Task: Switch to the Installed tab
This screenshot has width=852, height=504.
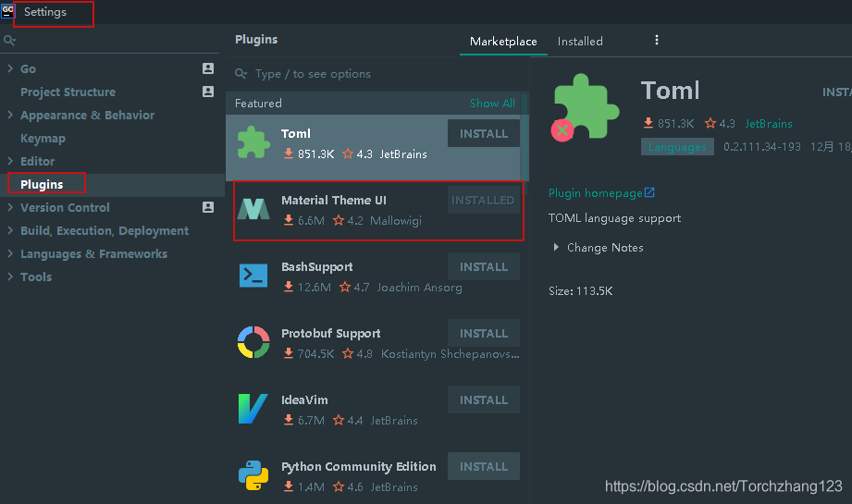Action: pyautogui.click(x=580, y=42)
